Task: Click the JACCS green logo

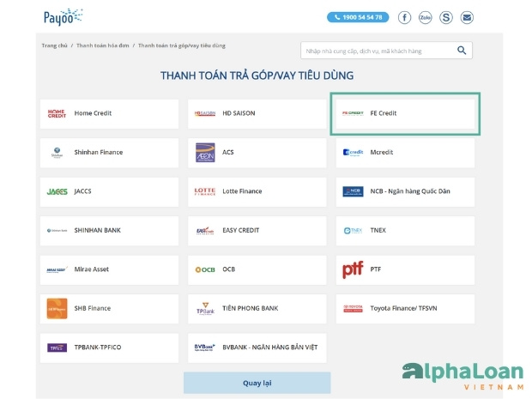Action: [57, 191]
